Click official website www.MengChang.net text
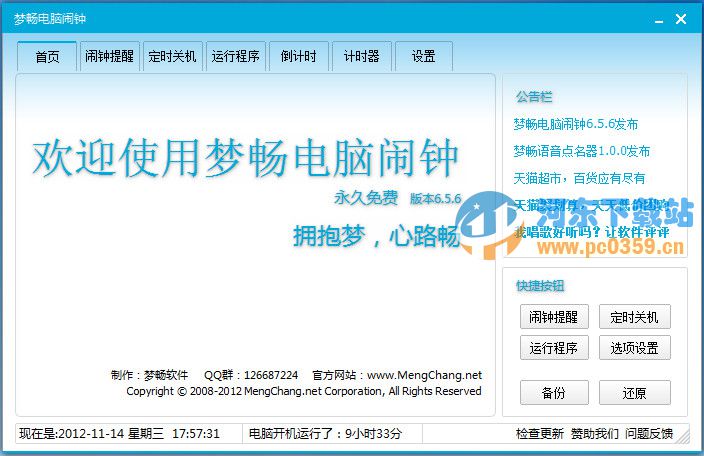This screenshot has width=704, height=456. pyautogui.click(x=424, y=375)
